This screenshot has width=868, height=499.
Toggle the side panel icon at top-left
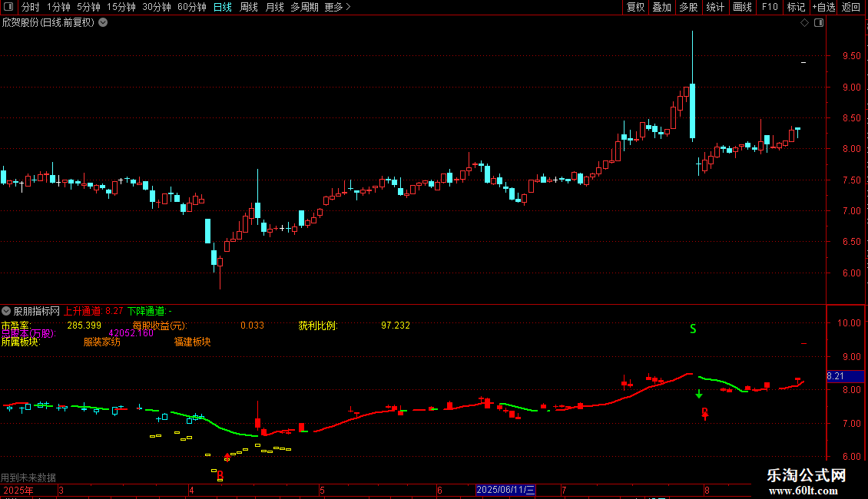coord(8,7)
